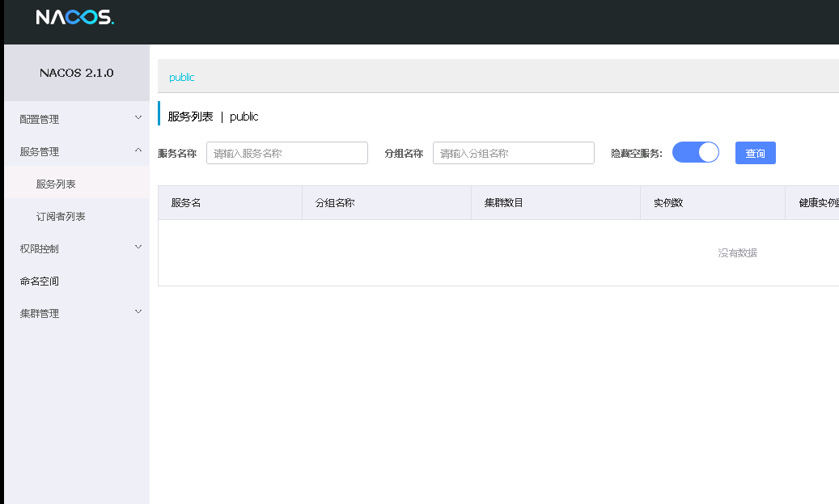Expand the 权限控制 menu chevron

tap(138, 247)
